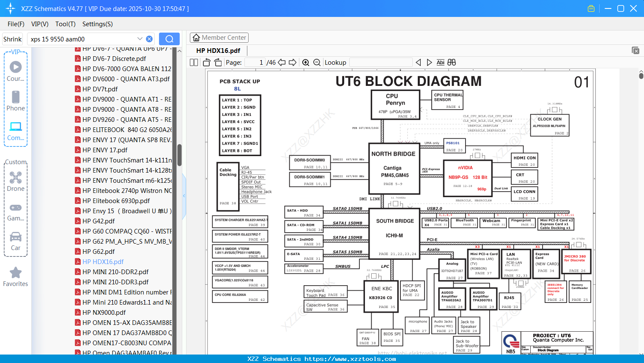Click the Lookup text field
The height and width of the screenshot is (363, 644).
tap(381, 62)
